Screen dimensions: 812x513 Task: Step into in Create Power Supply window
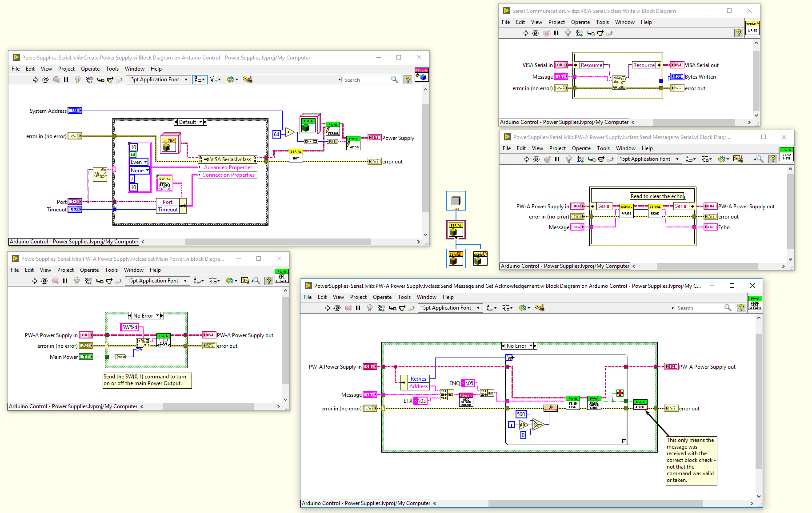coord(100,80)
